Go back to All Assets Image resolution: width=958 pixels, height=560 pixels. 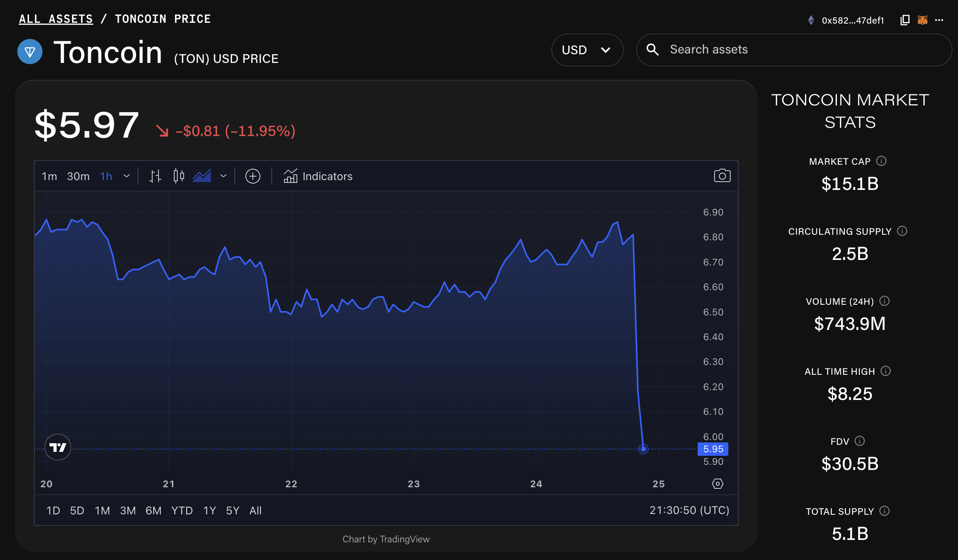pos(55,18)
